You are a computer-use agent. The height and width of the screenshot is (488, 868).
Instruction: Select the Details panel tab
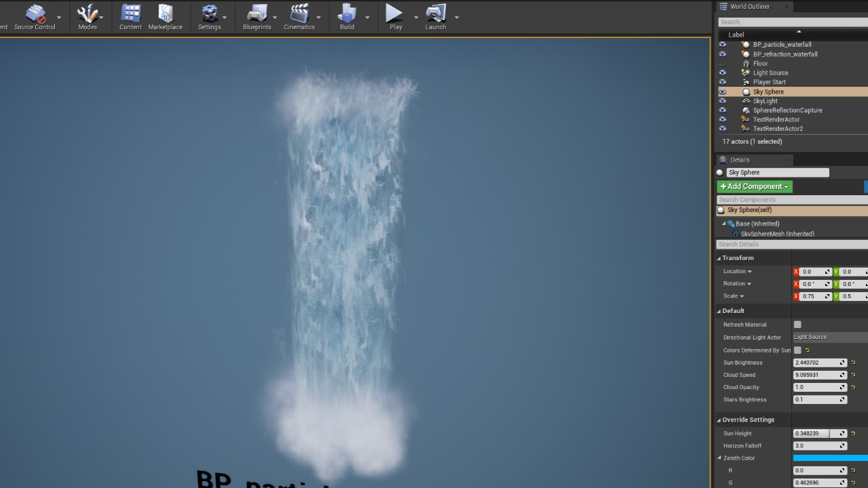pos(739,160)
